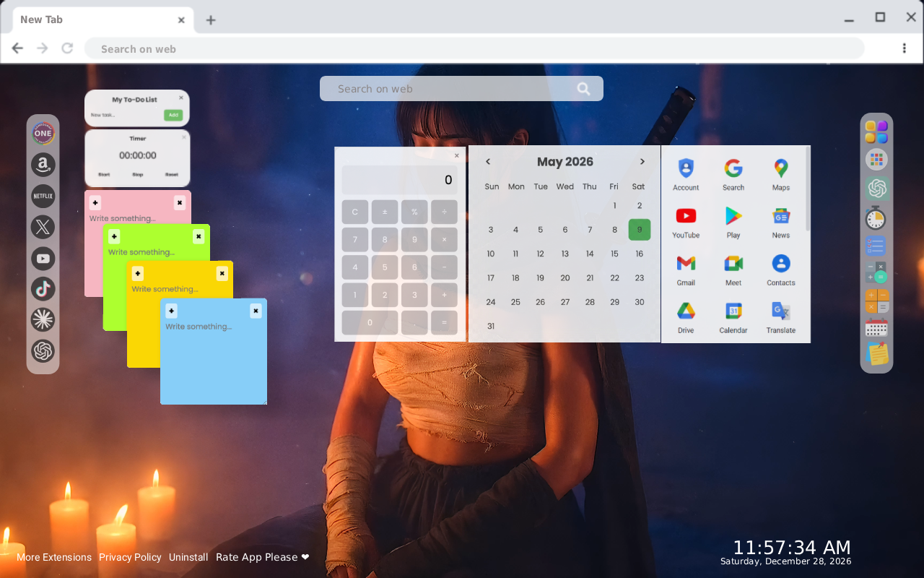Click the divide key on the calculator
This screenshot has height=578, width=924.
444,212
